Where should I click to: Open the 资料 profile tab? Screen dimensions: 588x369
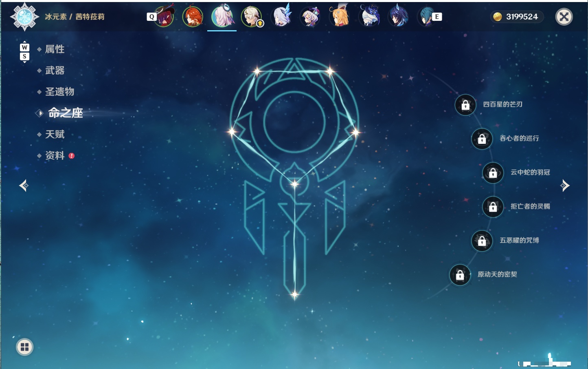[55, 155]
